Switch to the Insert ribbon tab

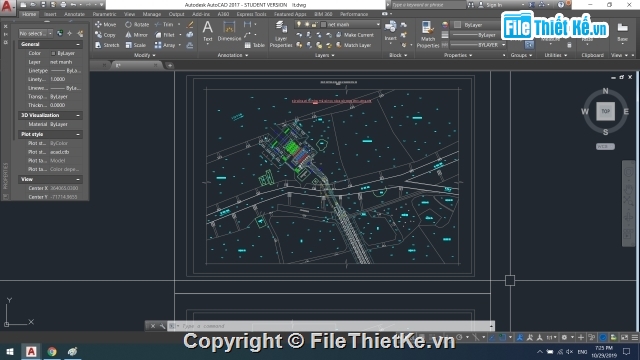click(50, 14)
